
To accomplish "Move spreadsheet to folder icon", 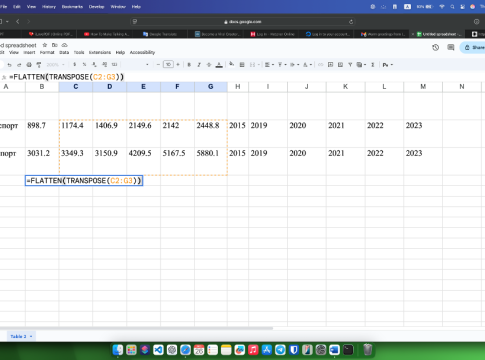I will coord(55,45).
